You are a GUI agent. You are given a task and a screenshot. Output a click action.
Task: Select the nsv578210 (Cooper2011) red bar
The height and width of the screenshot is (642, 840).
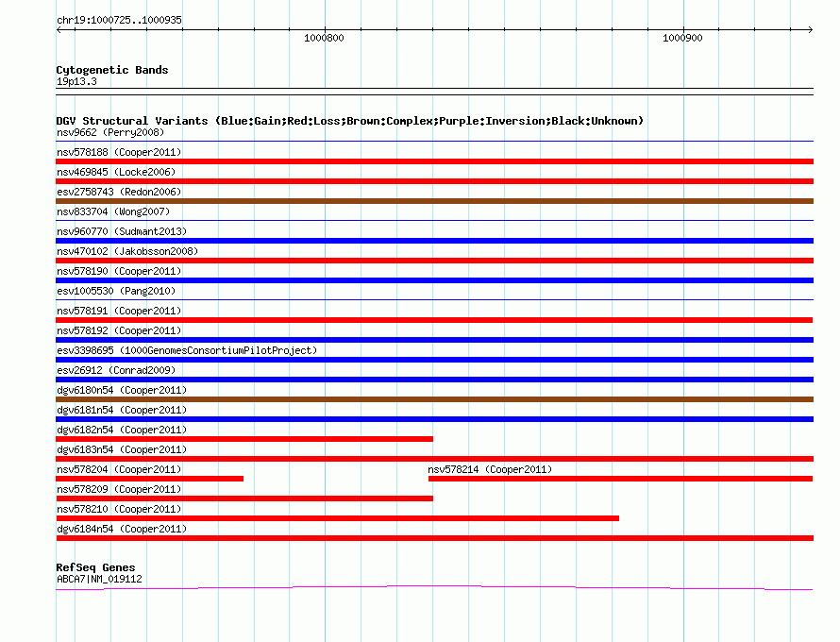coord(338,518)
